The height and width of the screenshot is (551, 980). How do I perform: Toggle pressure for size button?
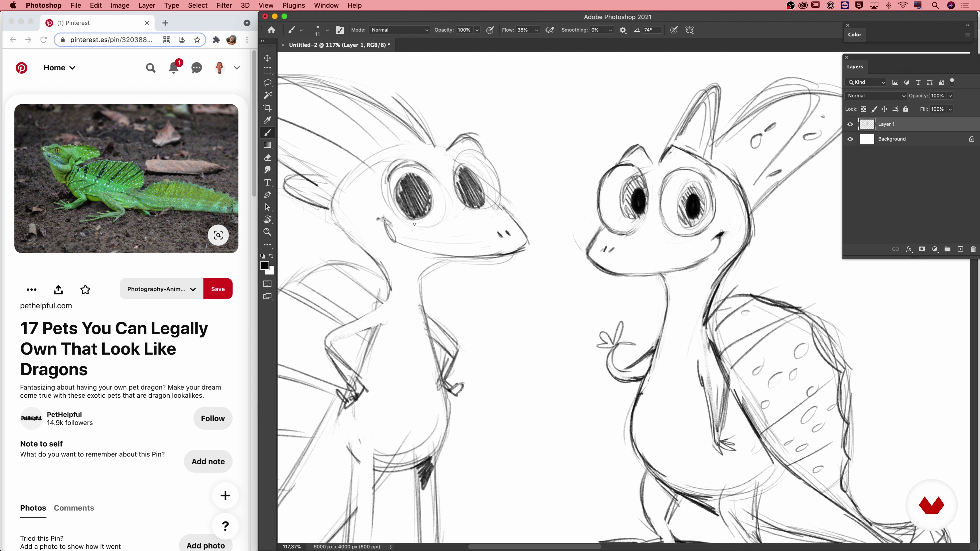pos(674,30)
